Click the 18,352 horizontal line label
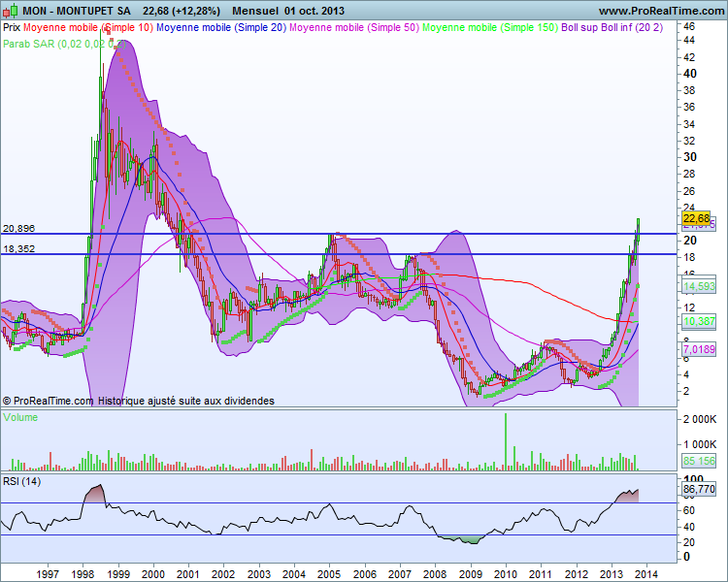This screenshot has height=582, width=728. click(x=19, y=248)
